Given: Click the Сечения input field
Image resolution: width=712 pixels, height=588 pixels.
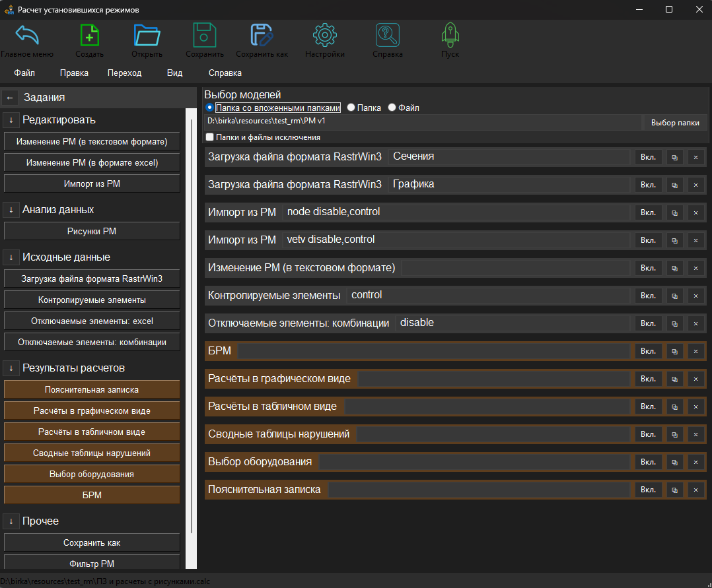Looking at the screenshot, I should [509, 157].
